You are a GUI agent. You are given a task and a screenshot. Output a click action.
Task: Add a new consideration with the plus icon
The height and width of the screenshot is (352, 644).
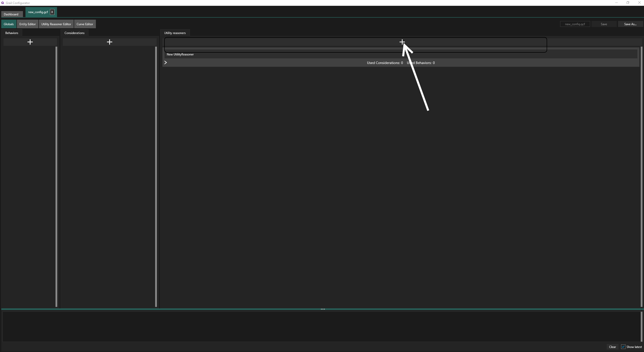(x=109, y=42)
